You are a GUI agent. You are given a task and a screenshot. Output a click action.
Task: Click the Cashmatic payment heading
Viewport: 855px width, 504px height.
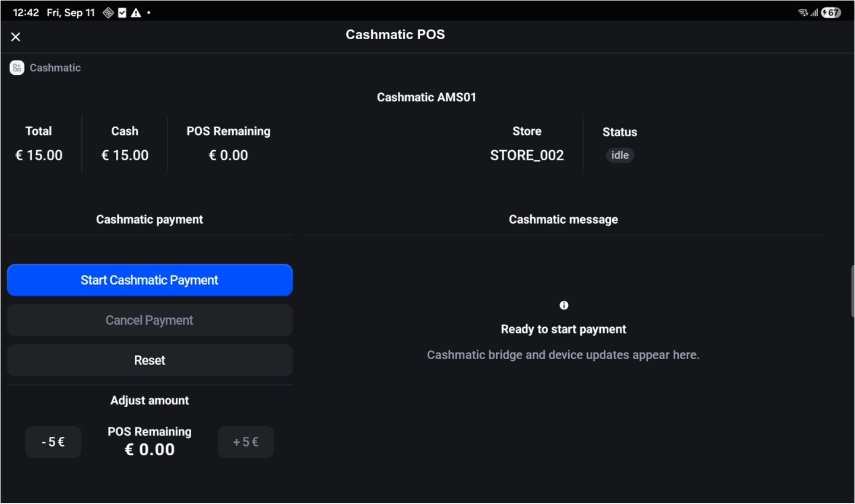(x=150, y=220)
